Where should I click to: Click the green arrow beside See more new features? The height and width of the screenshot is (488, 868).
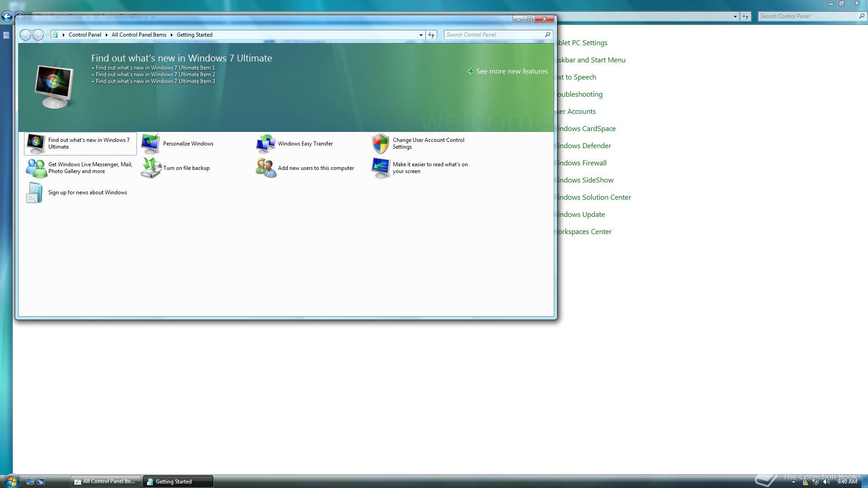pos(470,71)
